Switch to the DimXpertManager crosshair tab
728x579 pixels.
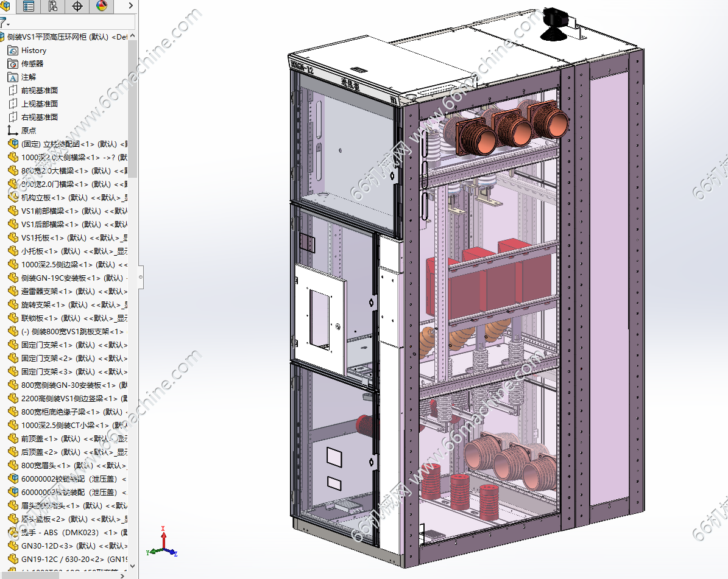point(77,6)
